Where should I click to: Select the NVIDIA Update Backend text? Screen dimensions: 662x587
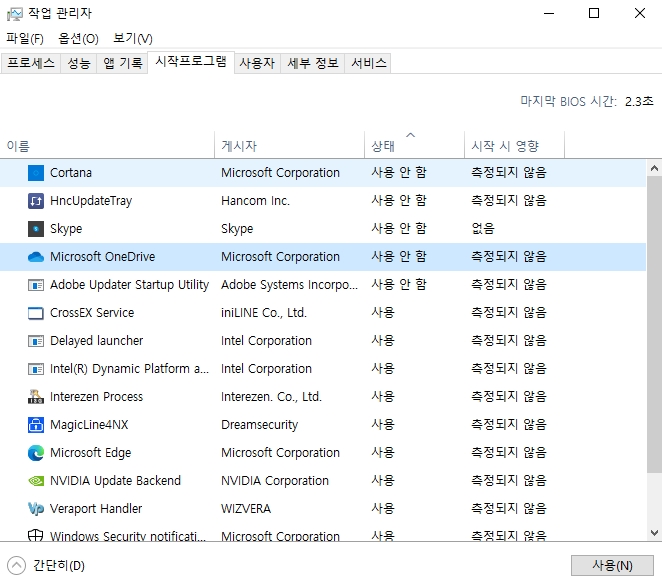coord(115,481)
